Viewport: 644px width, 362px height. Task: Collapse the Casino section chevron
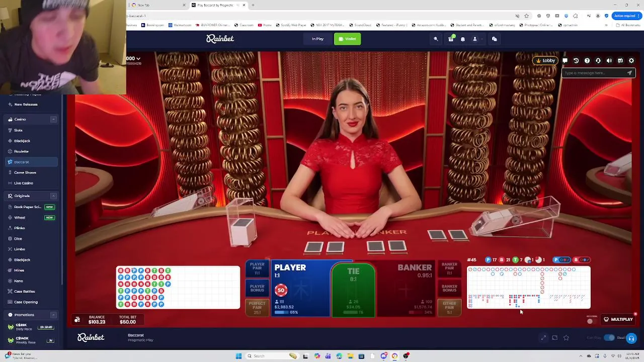pyautogui.click(x=53, y=119)
